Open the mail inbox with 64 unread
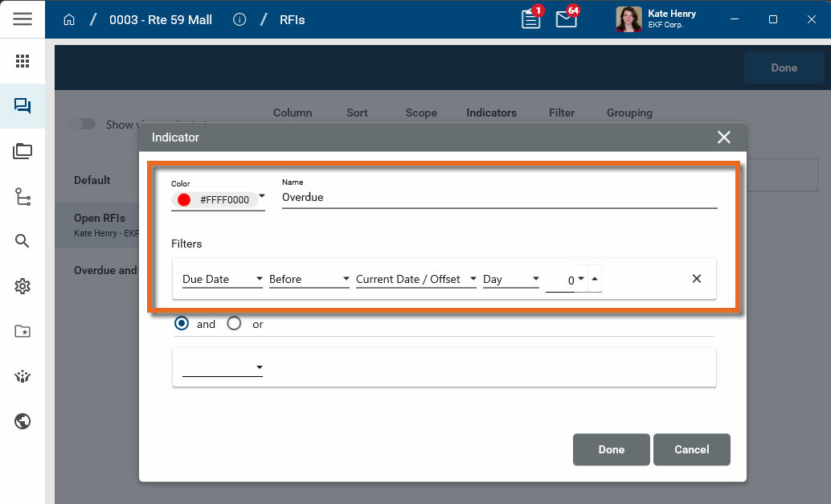Screen dimensions: 831x504 click(567, 19)
